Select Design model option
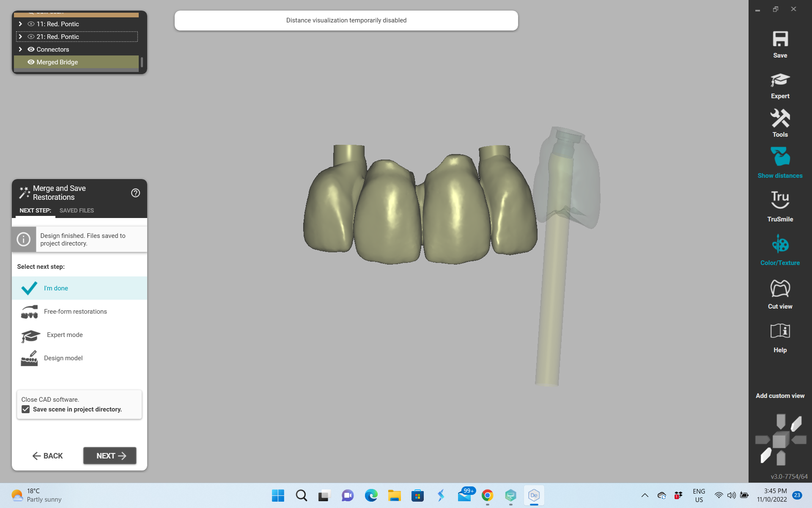 [80, 358]
